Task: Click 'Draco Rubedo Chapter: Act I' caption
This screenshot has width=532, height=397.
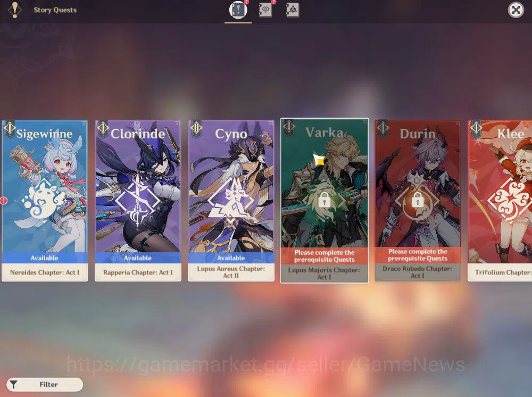Action: coord(418,272)
